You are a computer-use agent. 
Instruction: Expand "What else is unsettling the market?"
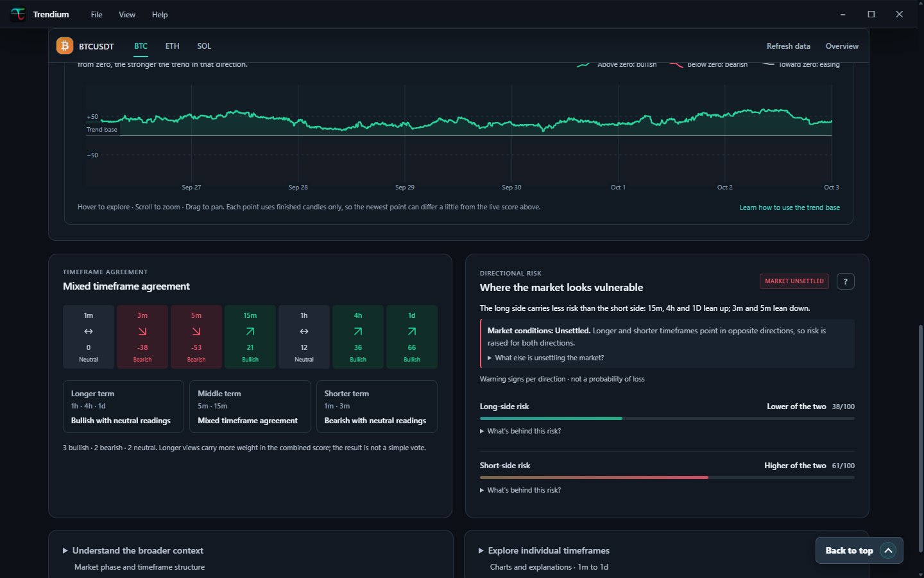(545, 358)
